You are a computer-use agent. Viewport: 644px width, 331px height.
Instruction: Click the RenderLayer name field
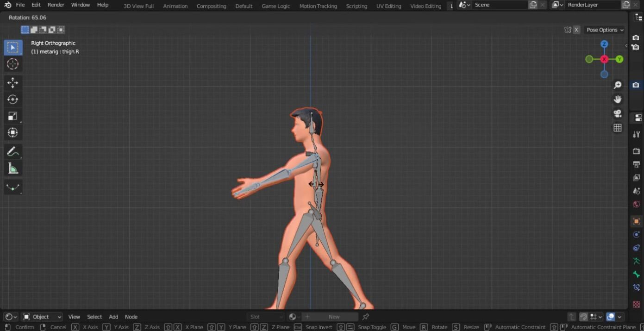593,5
